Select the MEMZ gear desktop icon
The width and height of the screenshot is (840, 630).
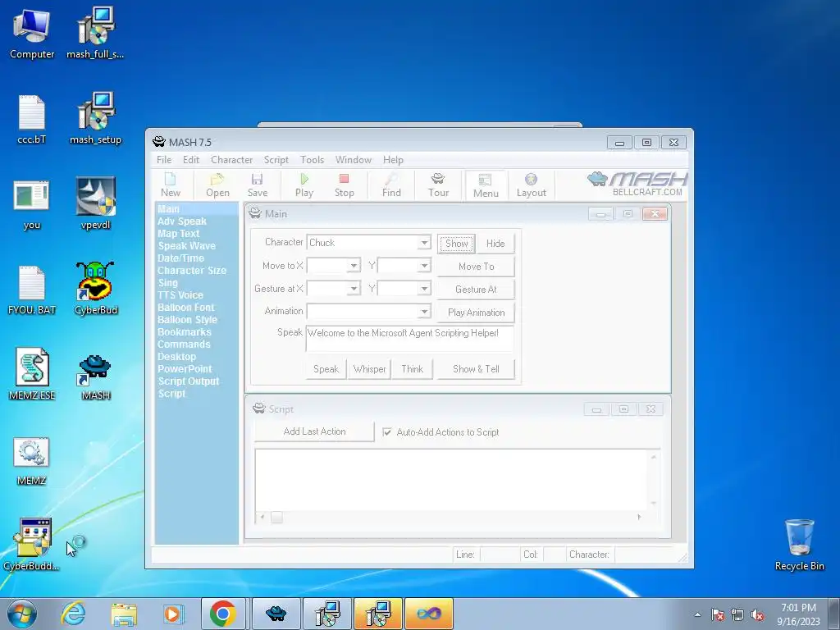tap(32, 461)
